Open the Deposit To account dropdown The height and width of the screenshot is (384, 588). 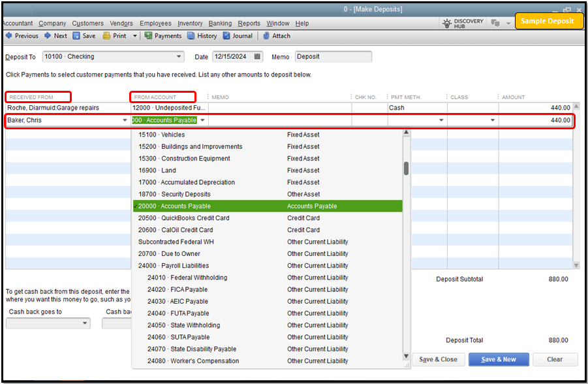(179, 56)
